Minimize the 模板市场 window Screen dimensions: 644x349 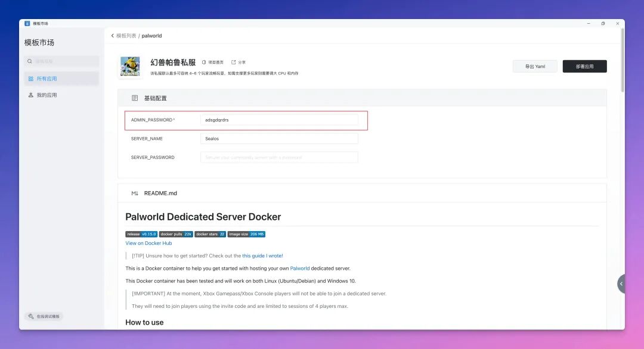pyautogui.click(x=589, y=23)
